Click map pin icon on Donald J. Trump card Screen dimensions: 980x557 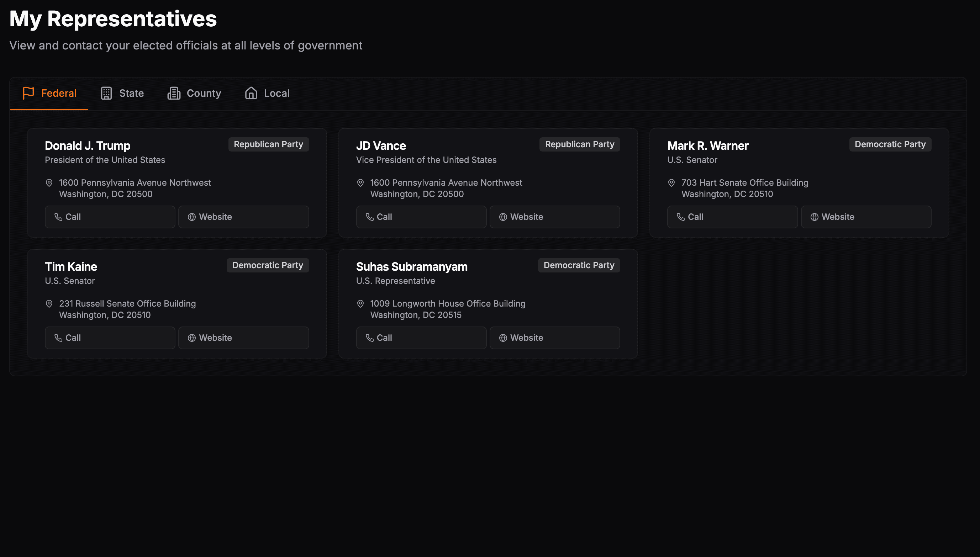[49, 183]
